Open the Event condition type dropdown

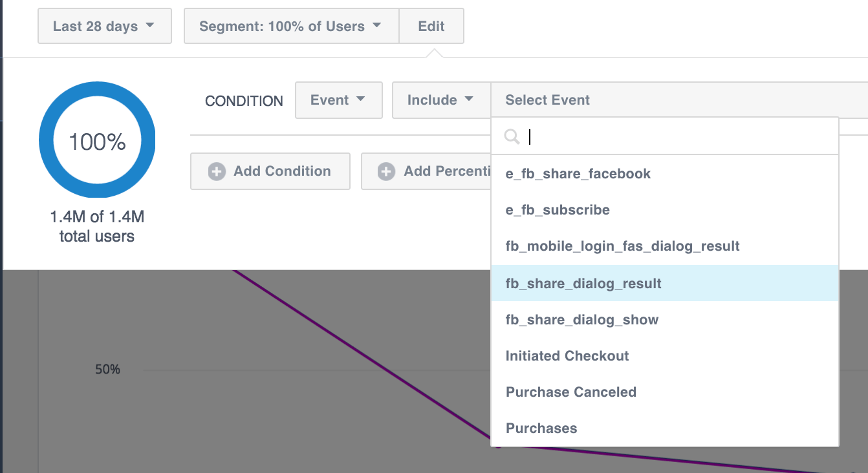pyautogui.click(x=338, y=100)
